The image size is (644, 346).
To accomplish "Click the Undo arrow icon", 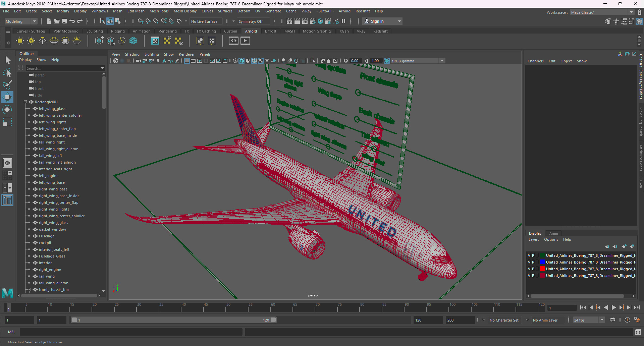I will (x=72, y=21).
